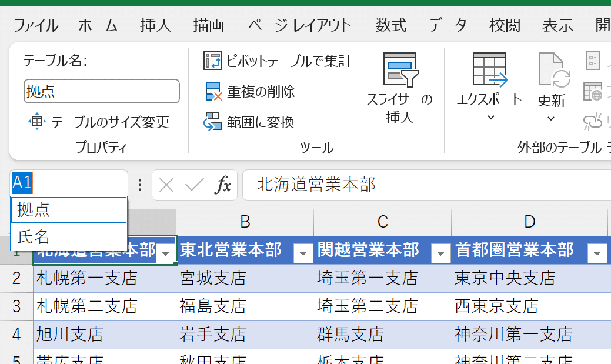Open the insert function fx button

[222, 186]
